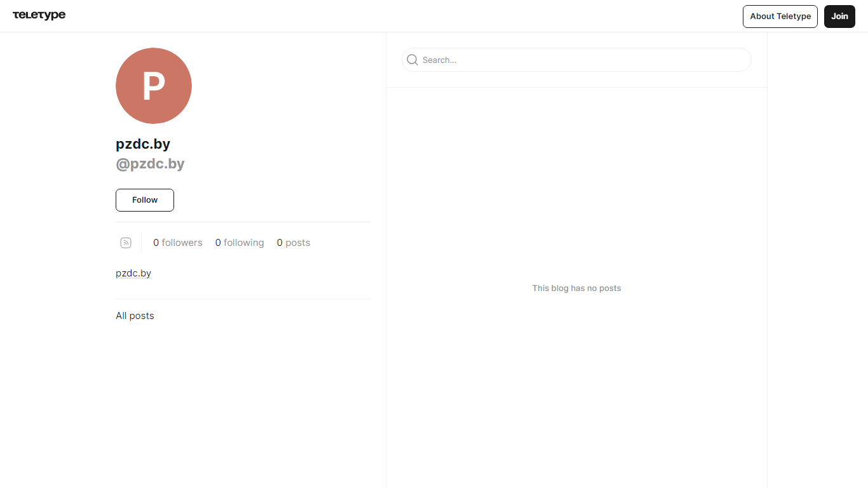Click the bold pzdc.by blog title
The image size is (868, 488).
point(143,144)
